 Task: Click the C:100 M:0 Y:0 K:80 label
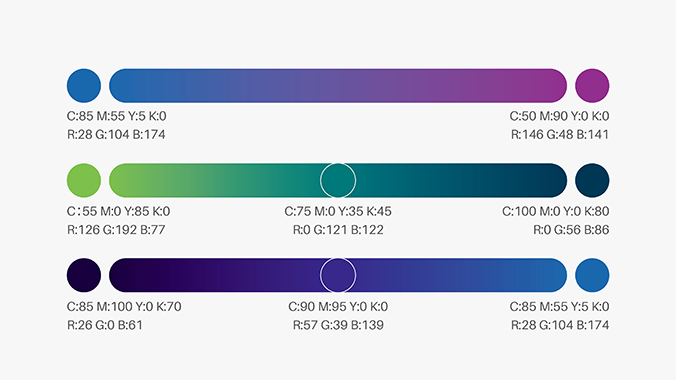[556, 211]
